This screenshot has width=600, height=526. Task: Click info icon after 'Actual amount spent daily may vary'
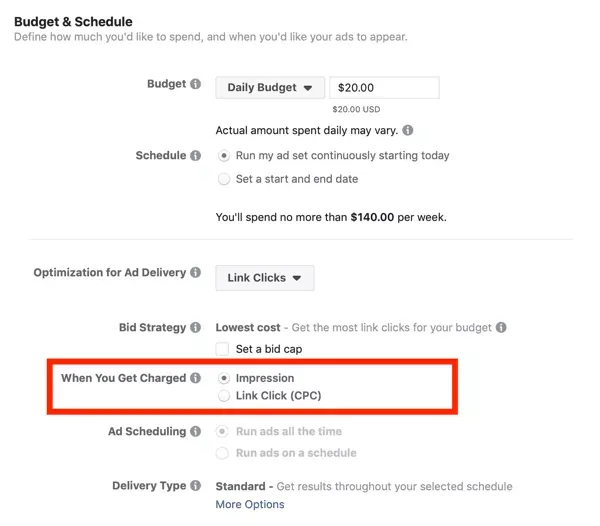408,131
